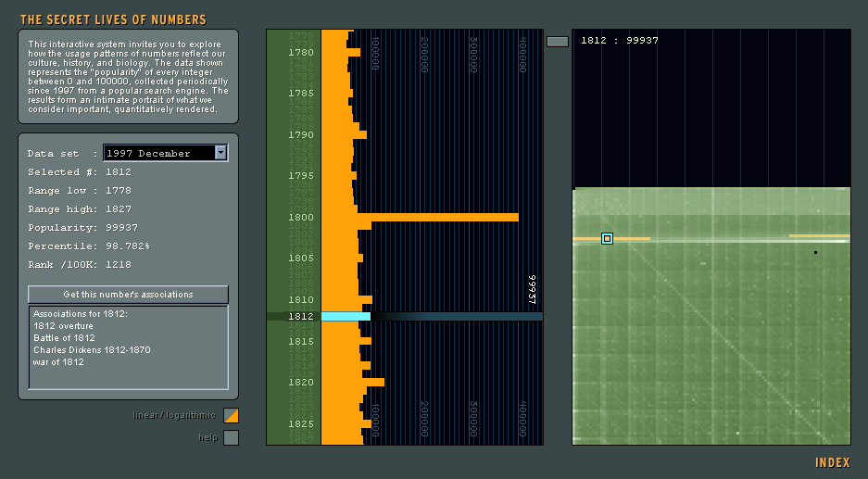Open the Data set dropdown arrow
The width and height of the screenshot is (868, 479).
(220, 153)
